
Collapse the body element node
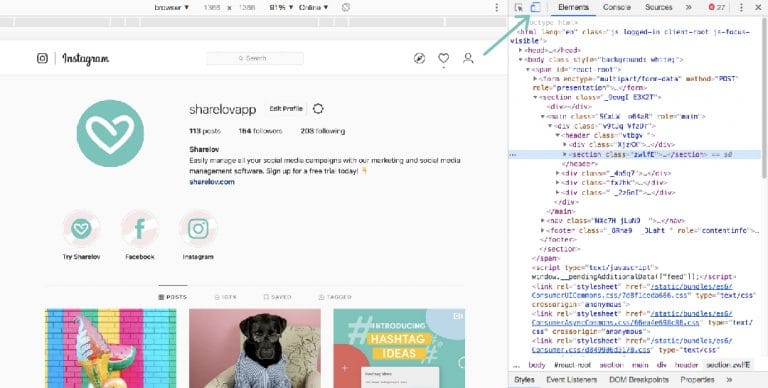521,60
